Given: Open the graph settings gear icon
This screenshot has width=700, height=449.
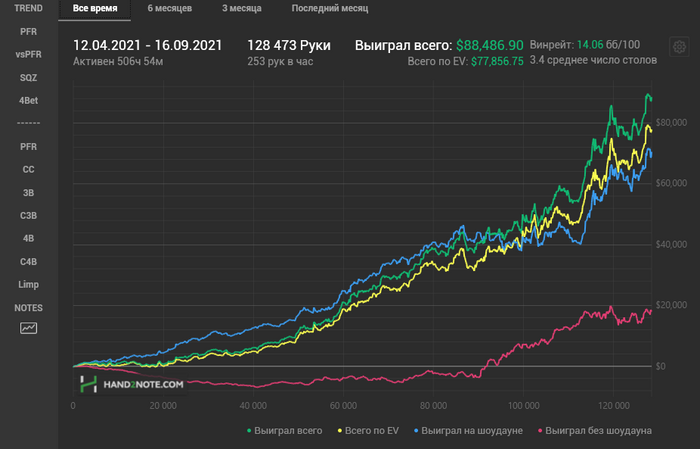Looking at the screenshot, I should click(679, 47).
